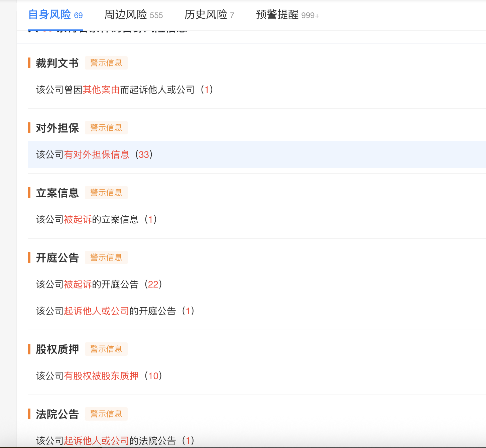Click 警示信息 tag beside 裁判文书

point(106,63)
